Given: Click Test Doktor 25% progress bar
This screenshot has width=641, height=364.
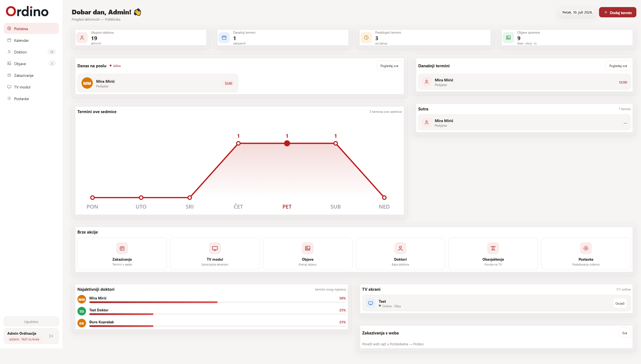Looking at the screenshot, I should click(x=217, y=314).
